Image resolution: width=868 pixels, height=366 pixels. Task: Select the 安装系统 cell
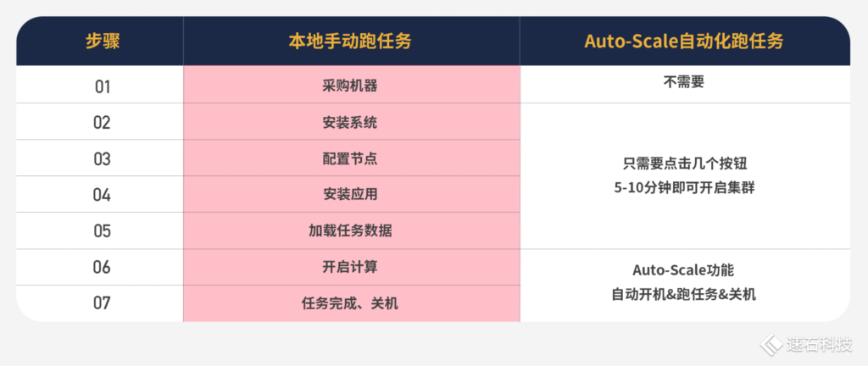pyautogui.click(x=350, y=122)
